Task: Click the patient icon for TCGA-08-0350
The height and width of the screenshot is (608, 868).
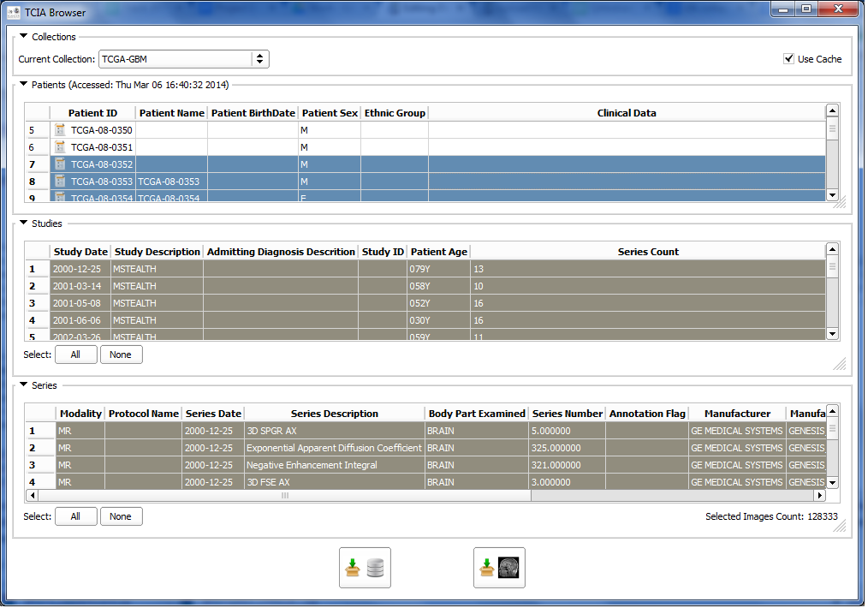Action: click(60, 130)
